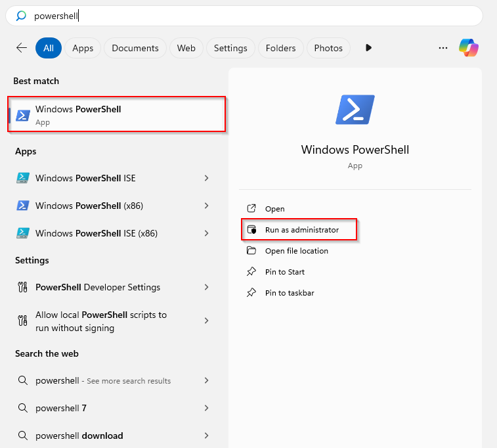
Task: Click the Copilot icon in search header
Action: click(469, 48)
